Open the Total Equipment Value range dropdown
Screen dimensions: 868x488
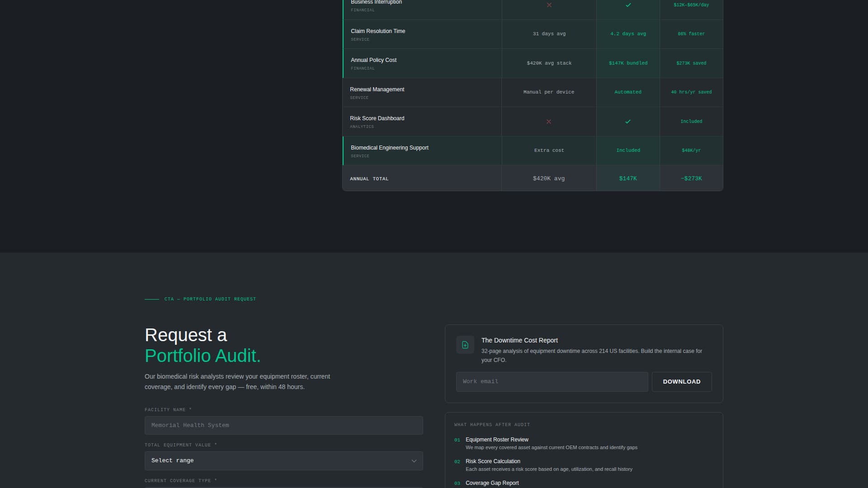283,460
